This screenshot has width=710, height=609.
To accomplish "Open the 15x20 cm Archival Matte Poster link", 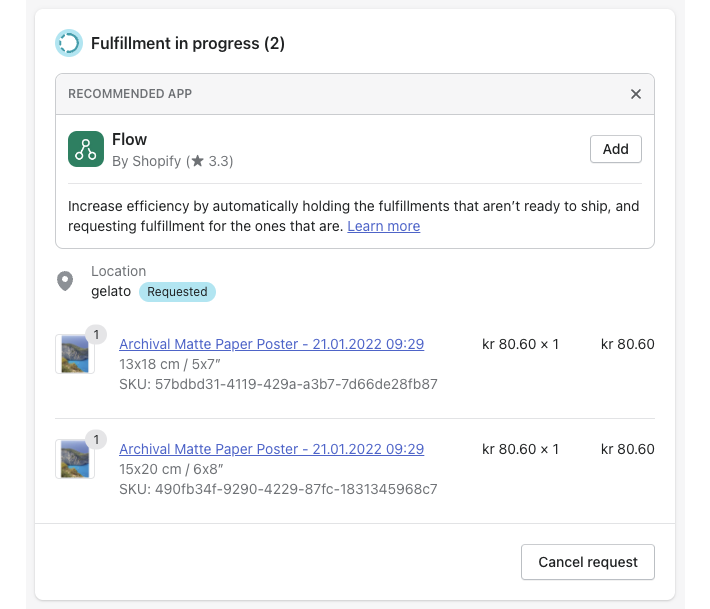I will click(x=272, y=449).
